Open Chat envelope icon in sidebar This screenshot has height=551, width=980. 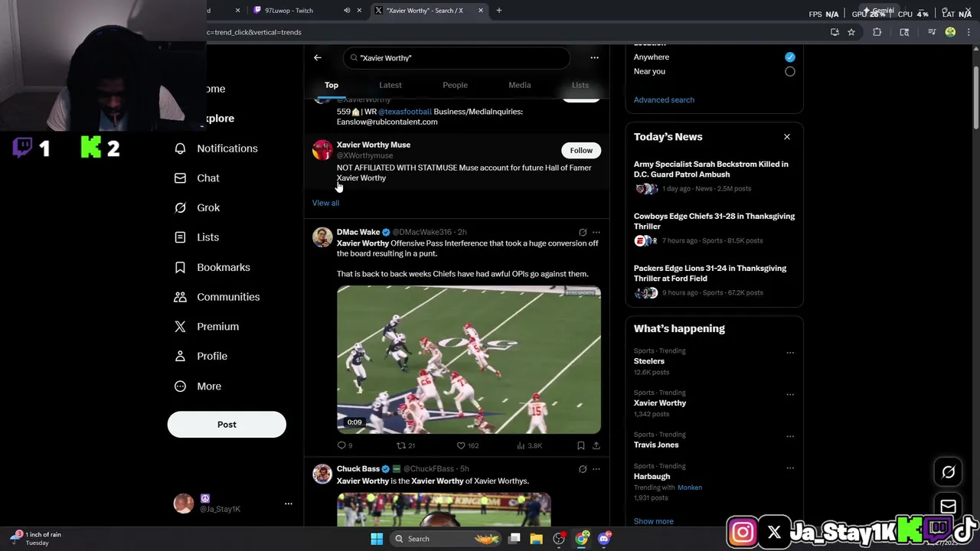point(180,178)
